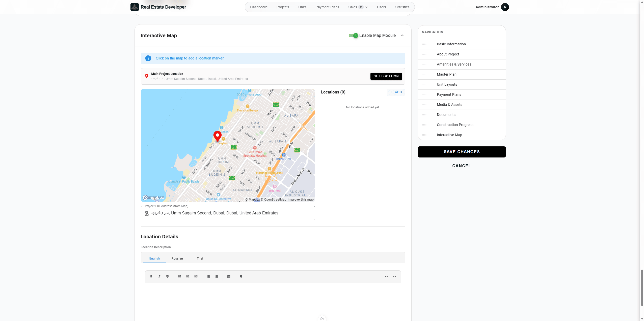The image size is (644, 321).
Task: Navigate to Statistics
Action: (x=402, y=7)
